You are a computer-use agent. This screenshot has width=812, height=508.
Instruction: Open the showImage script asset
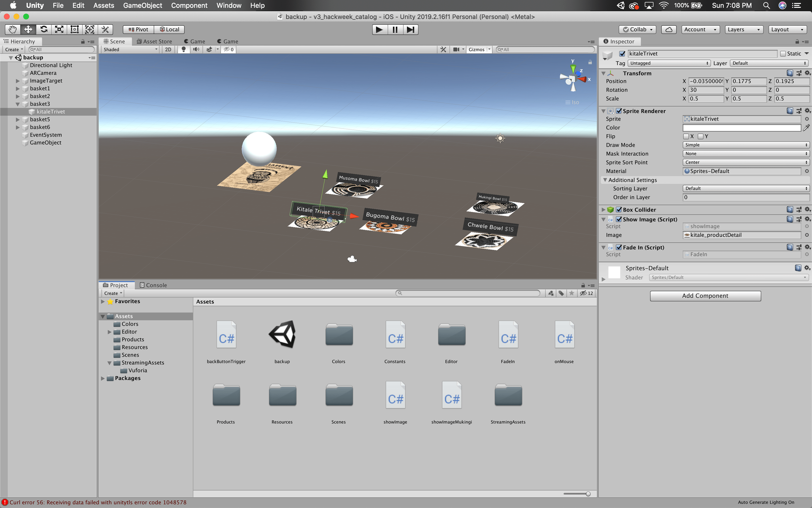(x=395, y=398)
